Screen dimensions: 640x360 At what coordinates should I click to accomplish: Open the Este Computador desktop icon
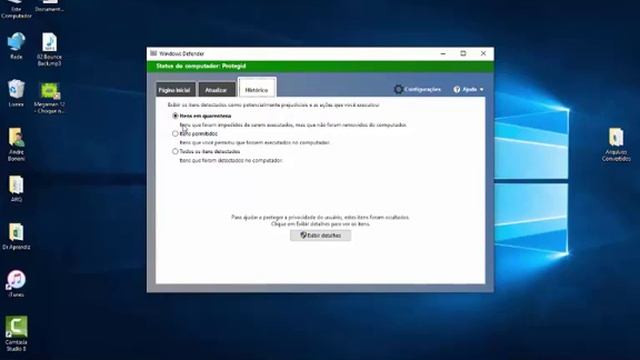[16, 9]
